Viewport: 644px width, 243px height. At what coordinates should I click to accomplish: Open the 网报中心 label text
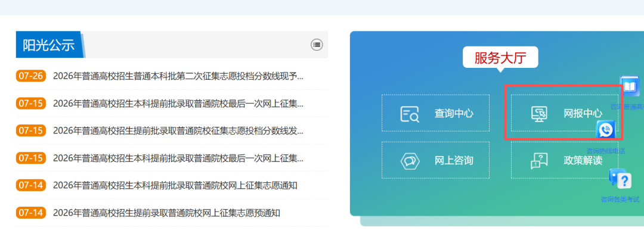pos(583,113)
